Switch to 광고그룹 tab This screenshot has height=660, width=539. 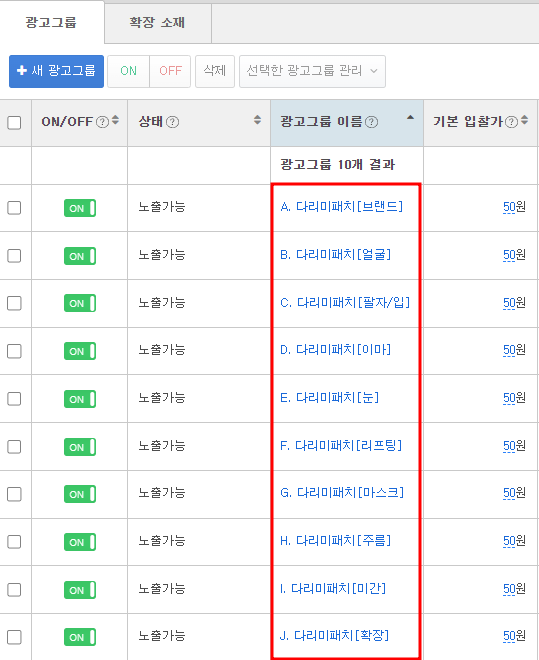pos(51,22)
